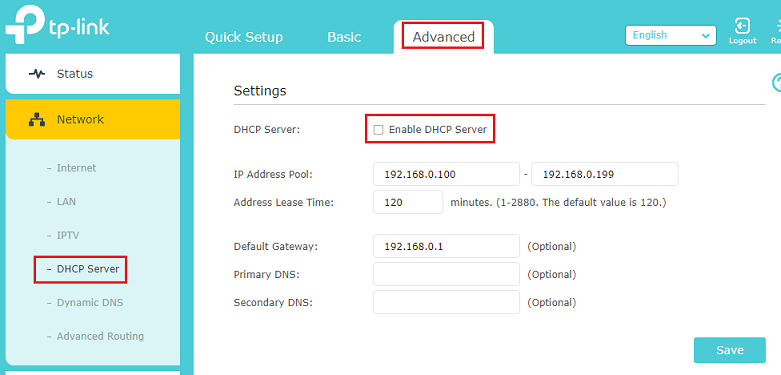Image resolution: width=781 pixels, height=375 pixels.
Task: Click the Default Gateway field
Action: [x=446, y=246]
